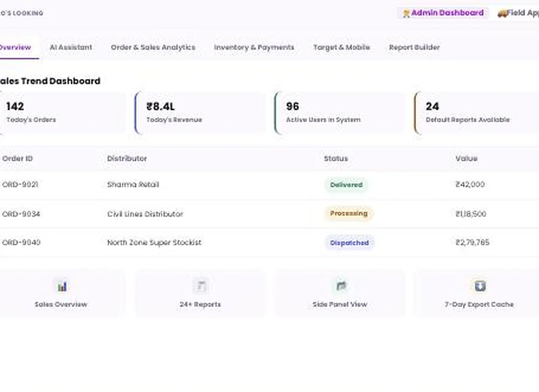Click the Field App truck icon
This screenshot has height=392, width=539.
pos(502,13)
